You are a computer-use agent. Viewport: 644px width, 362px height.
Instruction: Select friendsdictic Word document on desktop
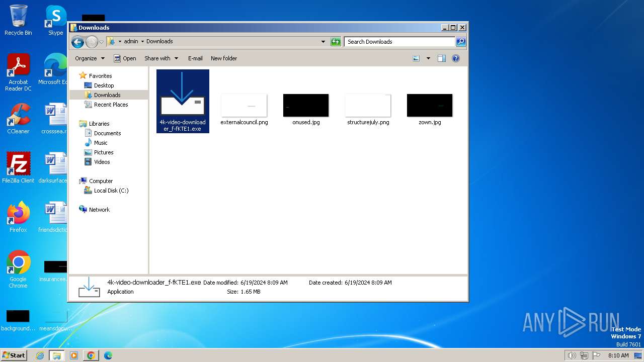(53, 218)
